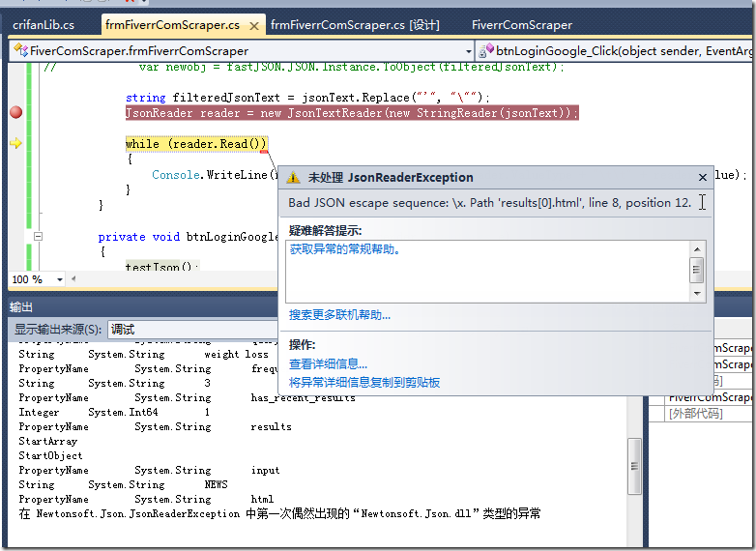
Task: Click the 搜索更多联机帮助 link
Action: click(339, 314)
